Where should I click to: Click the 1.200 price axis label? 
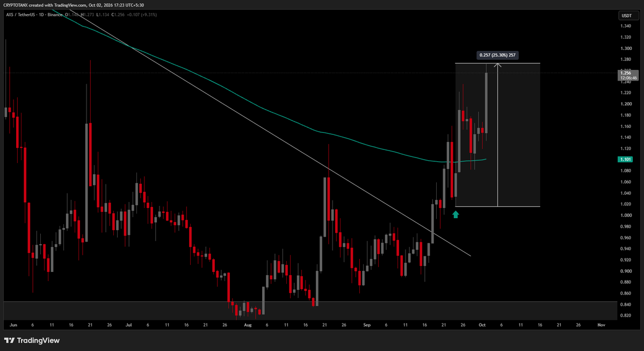coord(626,104)
